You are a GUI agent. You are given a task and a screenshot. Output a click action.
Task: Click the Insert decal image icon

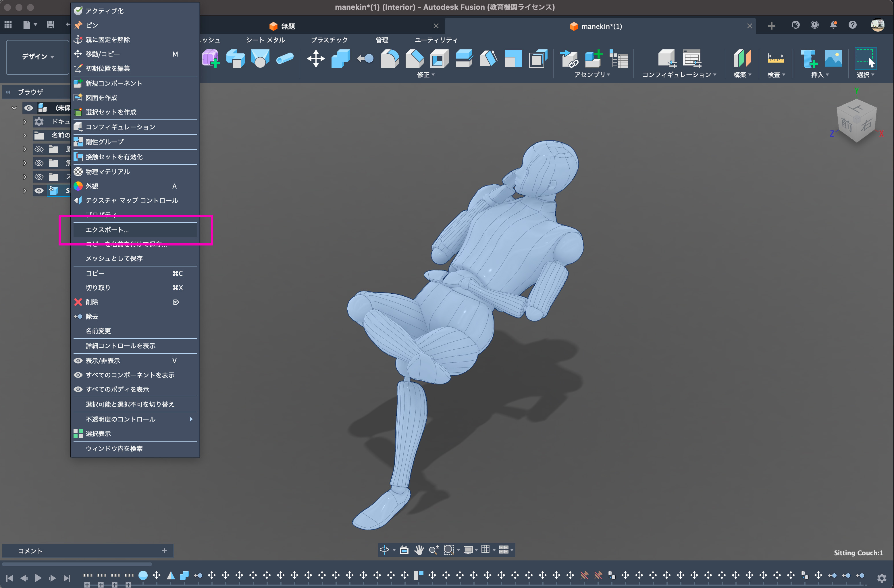(x=833, y=58)
